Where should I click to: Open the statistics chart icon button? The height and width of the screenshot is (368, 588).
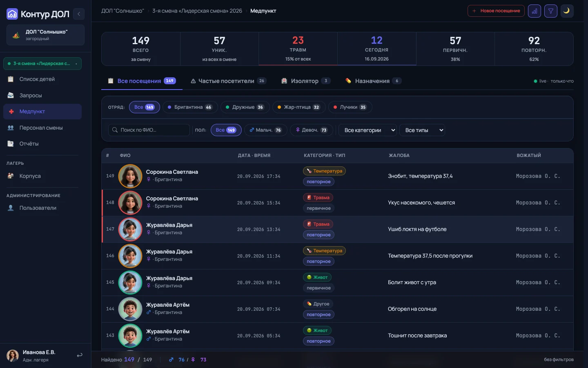[535, 11]
